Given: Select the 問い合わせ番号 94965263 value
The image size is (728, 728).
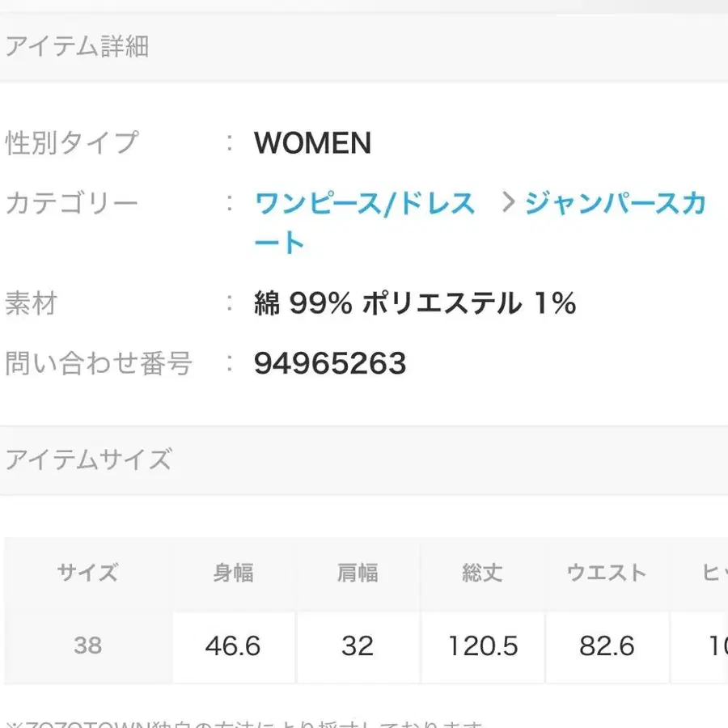Looking at the screenshot, I should [x=329, y=362].
